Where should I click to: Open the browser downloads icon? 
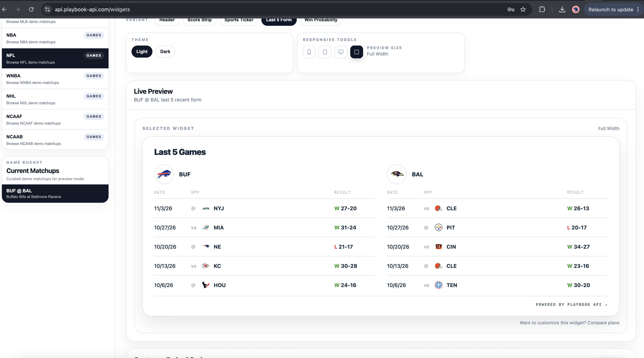click(x=562, y=9)
